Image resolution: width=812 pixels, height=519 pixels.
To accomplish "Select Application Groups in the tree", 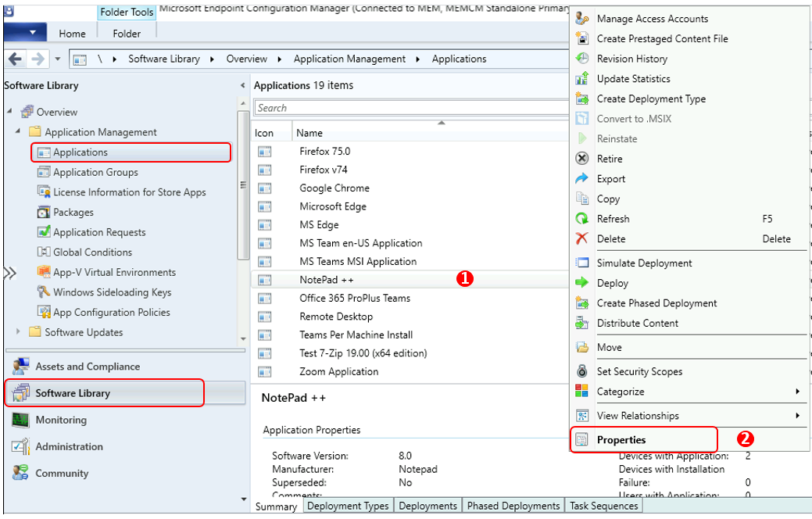I will click(95, 172).
